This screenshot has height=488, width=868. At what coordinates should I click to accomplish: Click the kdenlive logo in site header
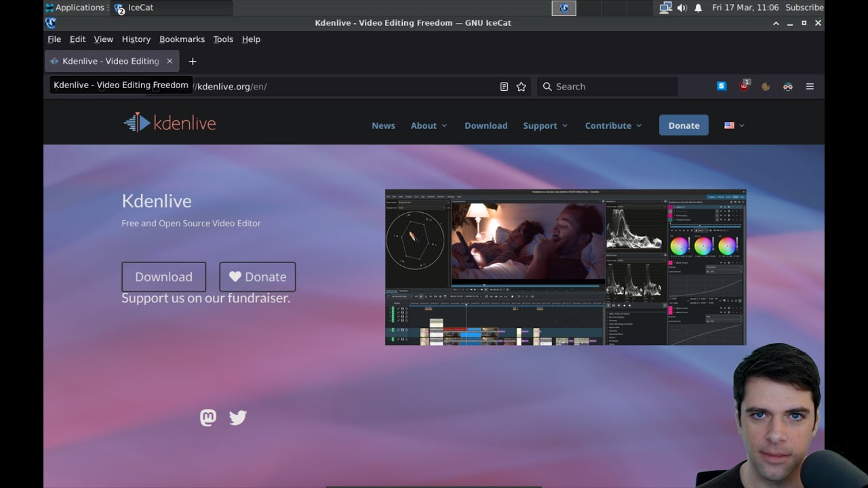point(170,123)
